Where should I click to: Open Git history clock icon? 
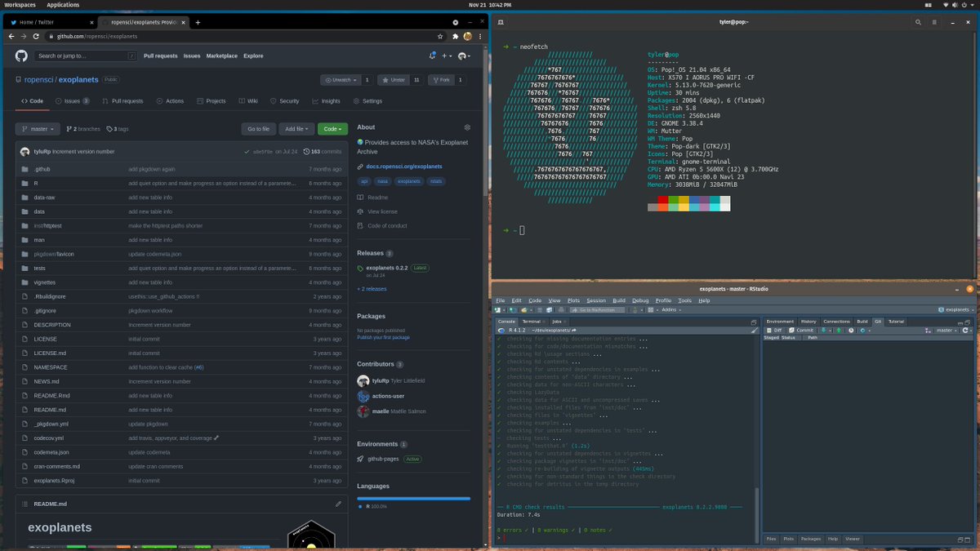[x=850, y=331]
